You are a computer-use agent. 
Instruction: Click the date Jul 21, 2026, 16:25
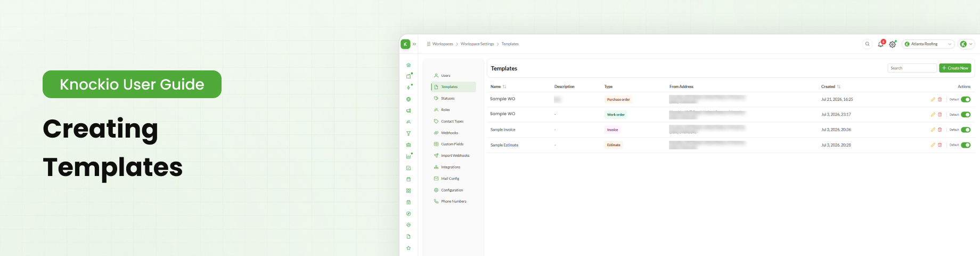click(x=837, y=99)
